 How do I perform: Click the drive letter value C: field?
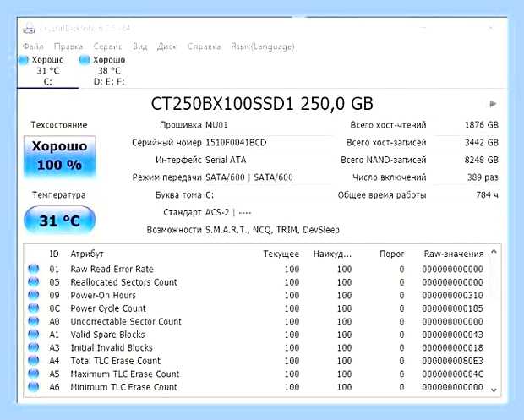point(210,195)
